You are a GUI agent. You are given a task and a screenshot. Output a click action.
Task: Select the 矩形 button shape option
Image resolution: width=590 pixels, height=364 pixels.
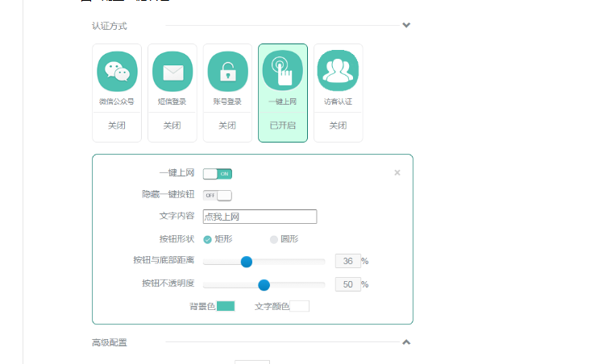click(x=208, y=239)
